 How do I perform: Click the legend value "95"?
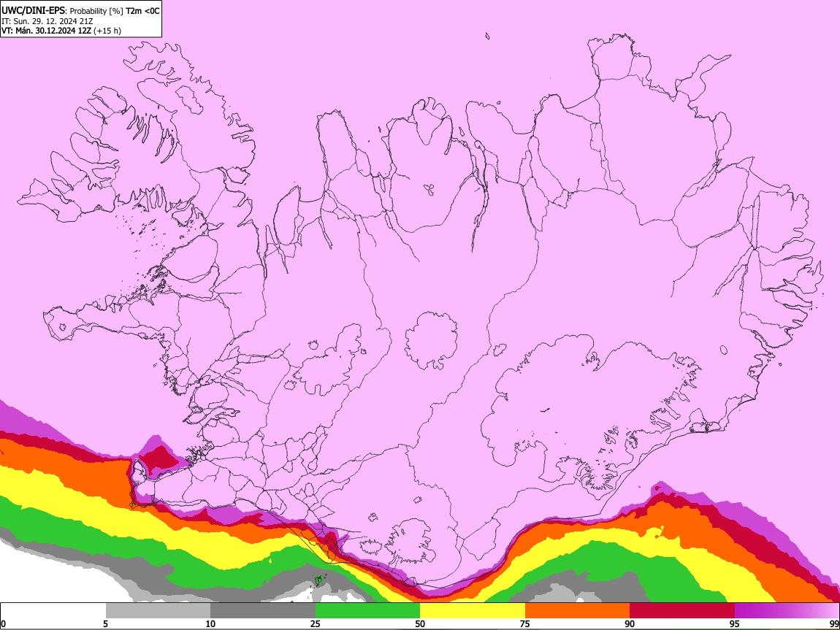tap(735, 624)
